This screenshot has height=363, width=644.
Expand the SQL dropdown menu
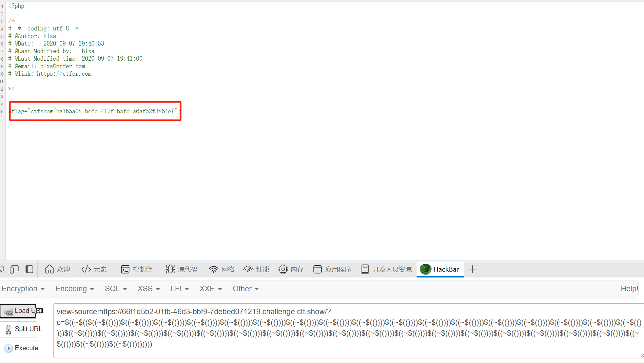115,289
